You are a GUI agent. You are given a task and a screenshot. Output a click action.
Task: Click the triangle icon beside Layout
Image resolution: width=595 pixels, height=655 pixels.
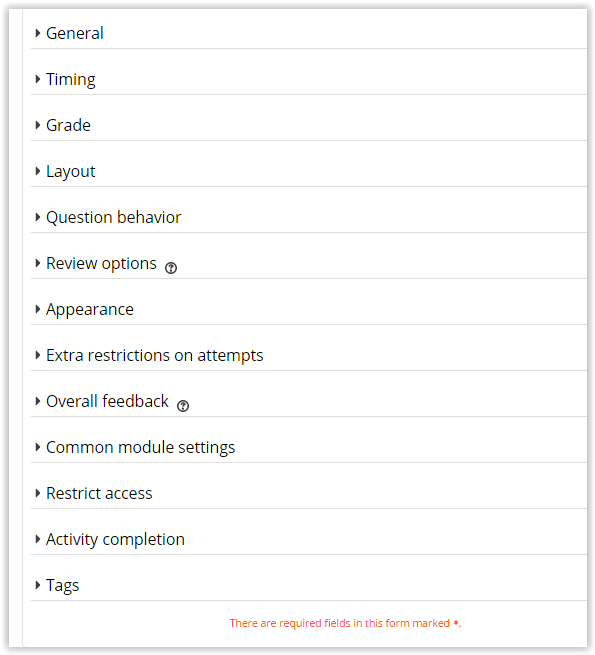point(38,171)
